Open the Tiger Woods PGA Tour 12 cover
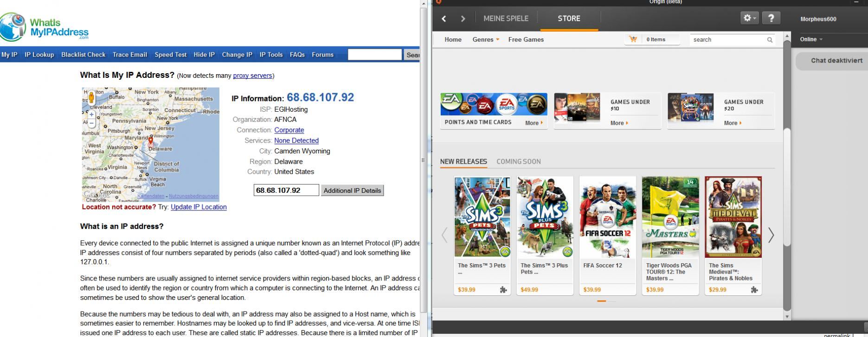This screenshot has height=337, width=868. tap(670, 217)
